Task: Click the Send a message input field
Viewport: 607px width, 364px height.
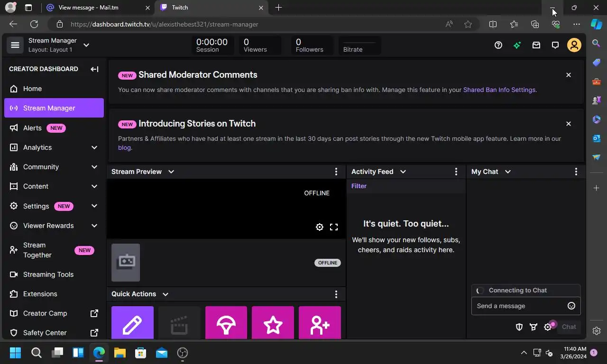Action: (x=526, y=306)
